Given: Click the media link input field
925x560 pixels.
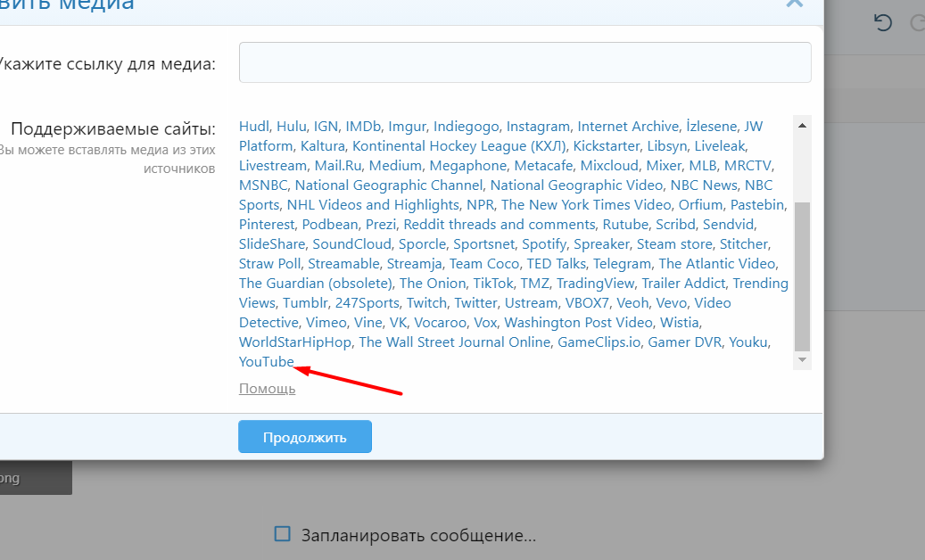Looking at the screenshot, I should point(524,62).
